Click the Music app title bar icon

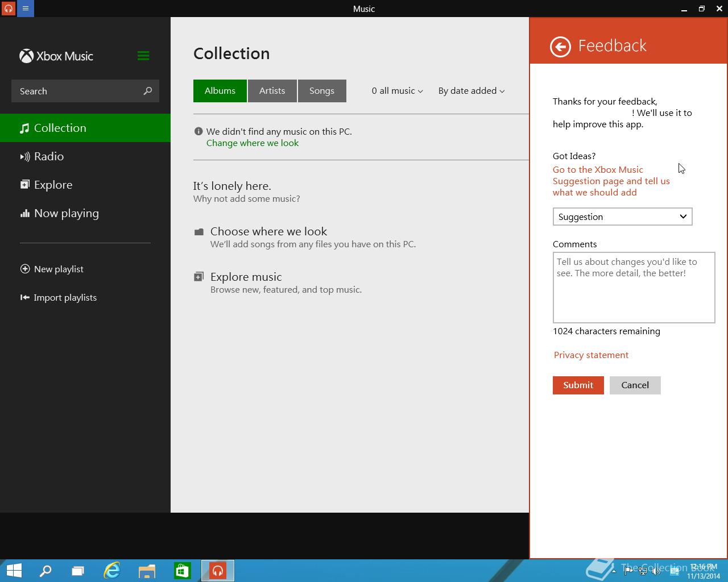point(9,9)
